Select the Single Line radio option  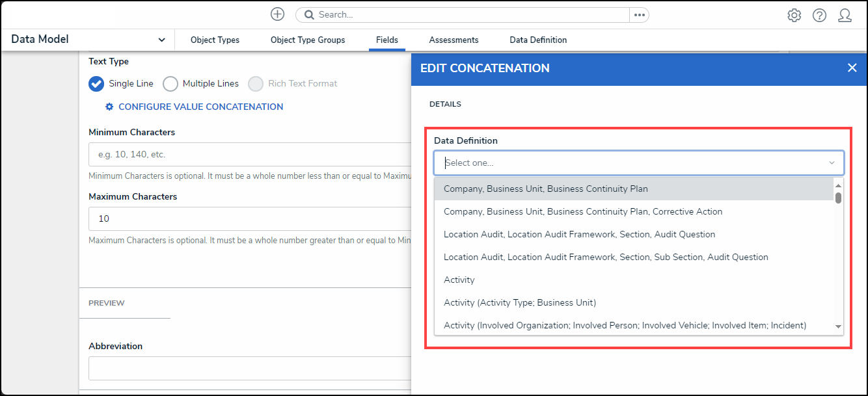pyautogui.click(x=96, y=84)
